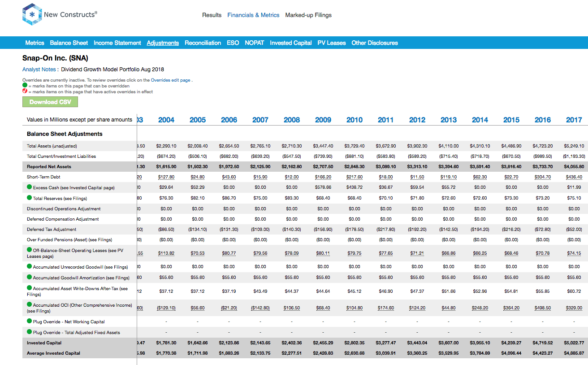Click the green legend dot for overridable items
Image resolution: width=588 pixels, height=365 pixels.
(x=25, y=85)
